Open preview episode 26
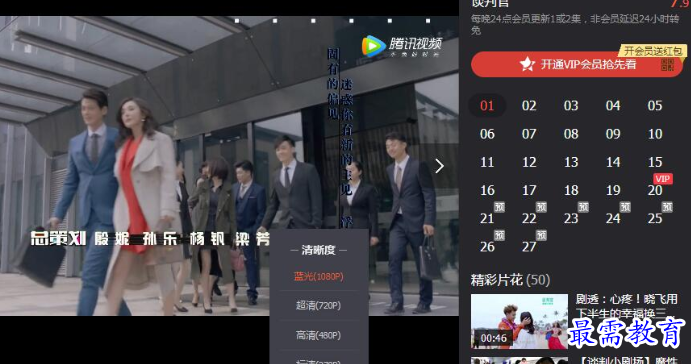Viewport: 691px width, 364px height. click(487, 247)
